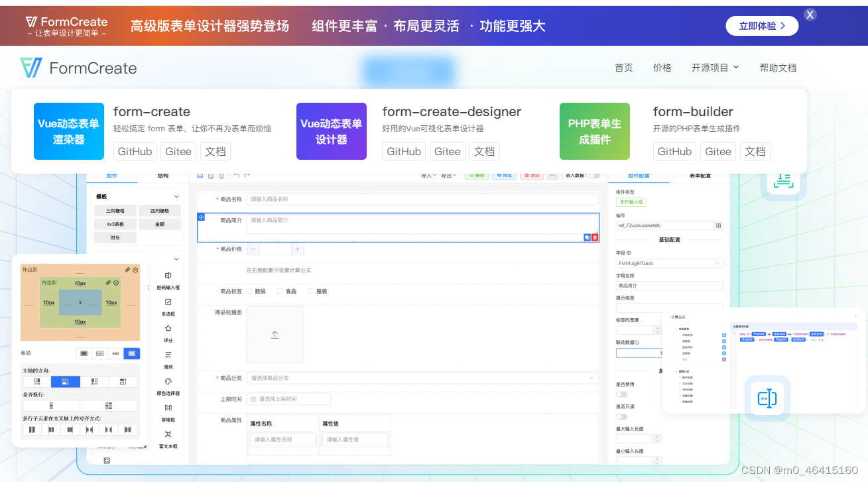Pick the 密码输入框 component icon
868x482 pixels.
click(x=168, y=275)
